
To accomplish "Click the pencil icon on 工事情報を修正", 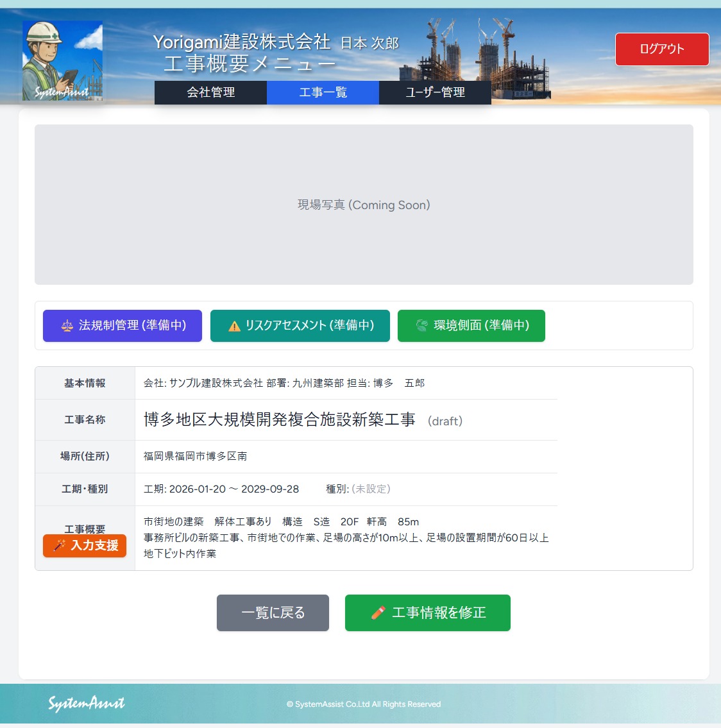I will pos(378,613).
